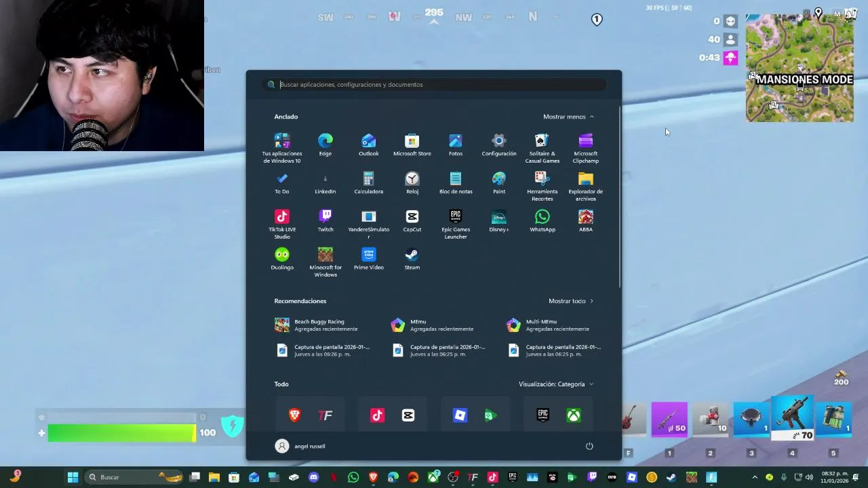Open clock and date in taskbar
Screen dimensions: 868x488
coord(835,477)
